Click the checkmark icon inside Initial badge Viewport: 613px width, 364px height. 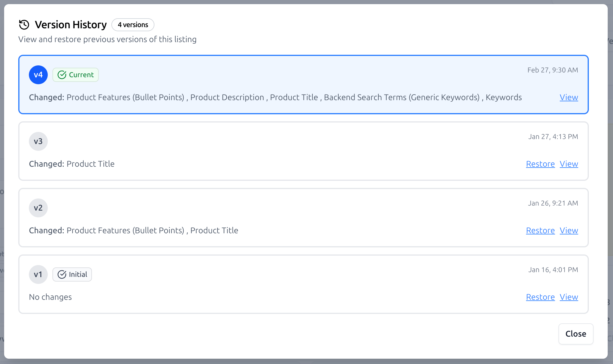[x=62, y=274]
